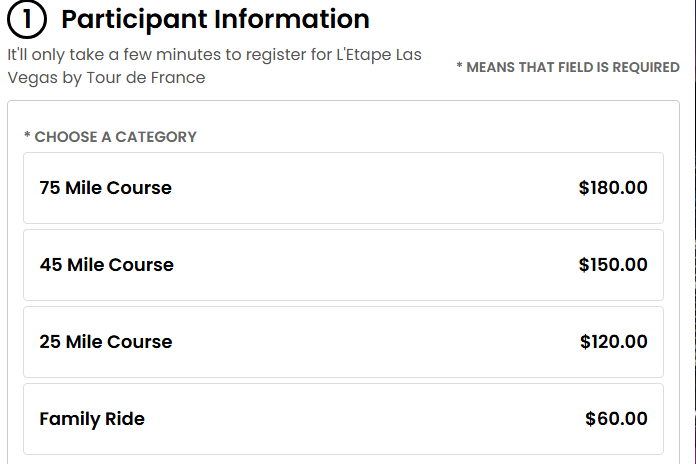Click the required field notice text
The width and height of the screenshot is (696, 464).
pos(567,68)
